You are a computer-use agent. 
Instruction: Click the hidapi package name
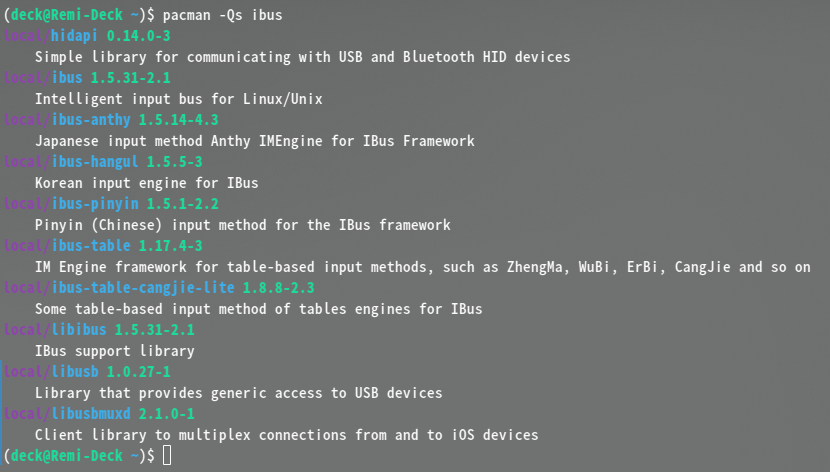[74, 36]
